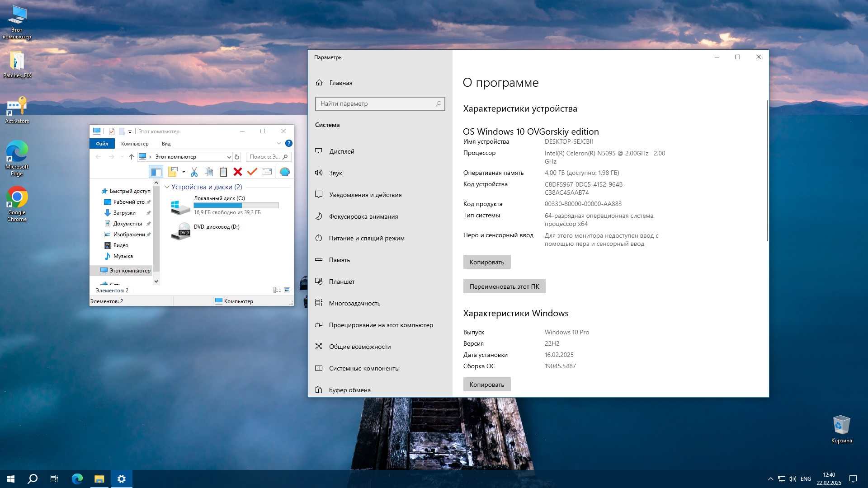Screen dimensions: 868x488
Task: Click the red X Delete icon in Explorer
Action: click(x=238, y=172)
